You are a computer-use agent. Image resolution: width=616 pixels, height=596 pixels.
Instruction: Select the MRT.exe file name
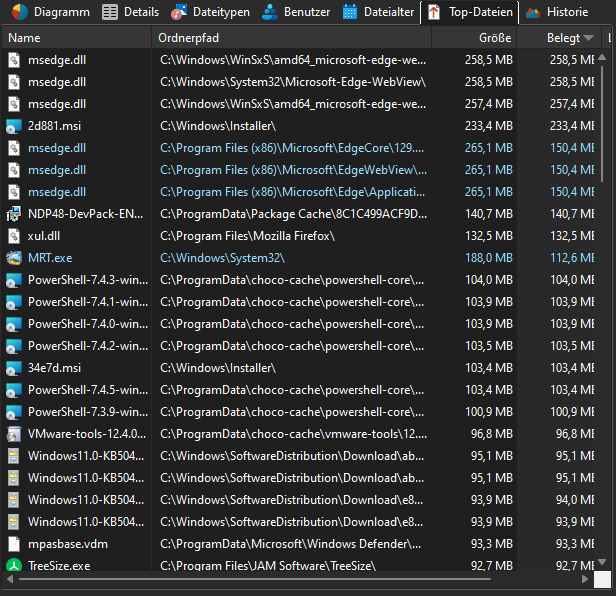pyautogui.click(x=50, y=258)
